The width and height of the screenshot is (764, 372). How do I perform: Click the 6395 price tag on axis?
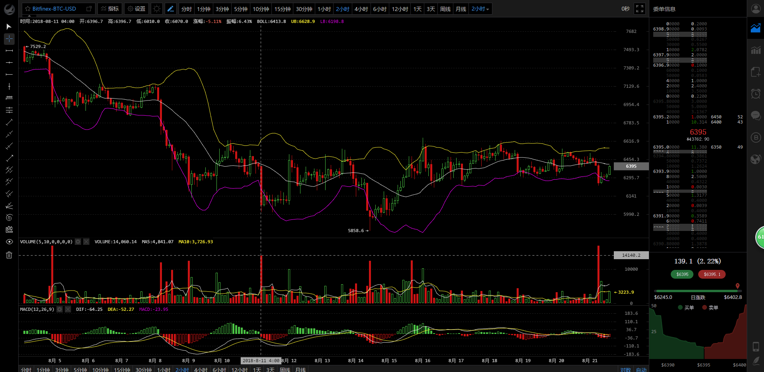631,166
